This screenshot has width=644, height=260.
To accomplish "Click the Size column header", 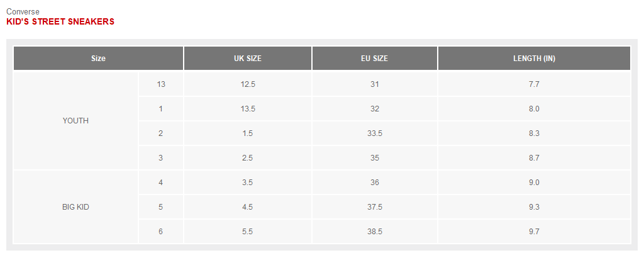I will click(x=98, y=59).
